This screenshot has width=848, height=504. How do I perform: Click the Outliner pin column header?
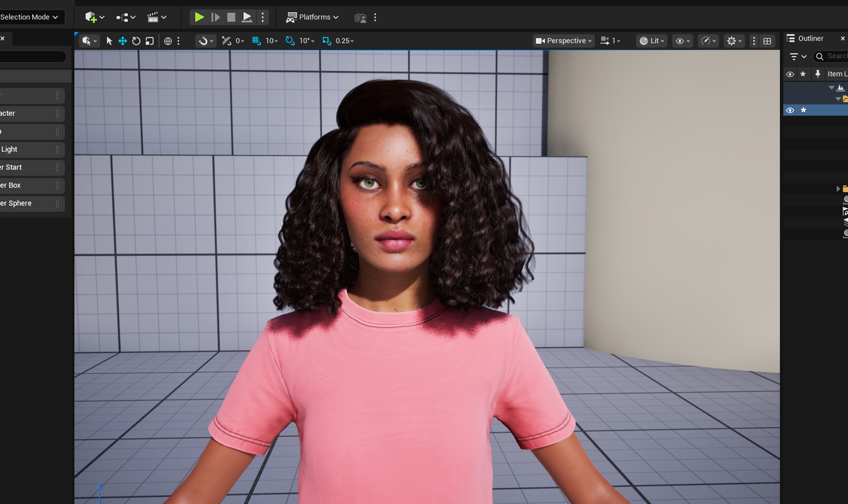(818, 74)
